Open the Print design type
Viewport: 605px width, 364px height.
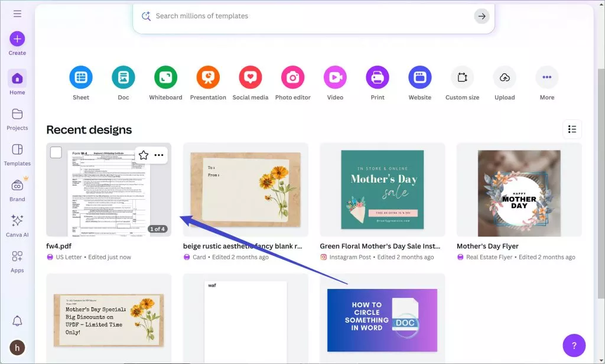click(378, 77)
